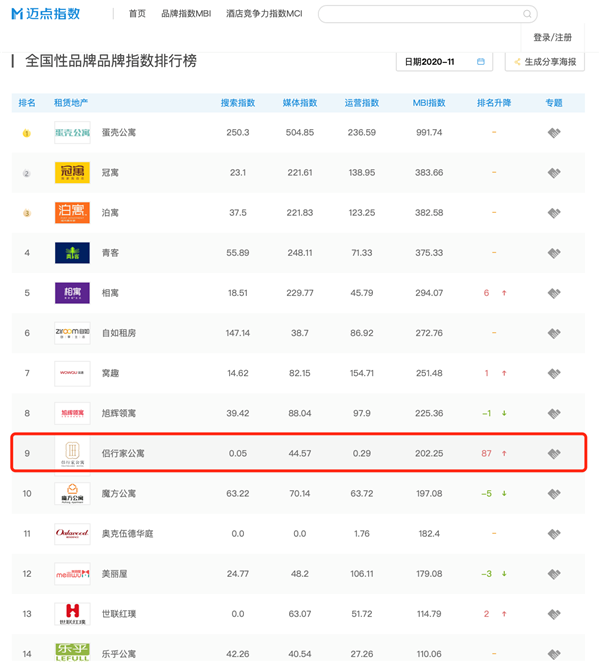Click the 冠寓 yellow brand logo
600x662 pixels.
72,172
